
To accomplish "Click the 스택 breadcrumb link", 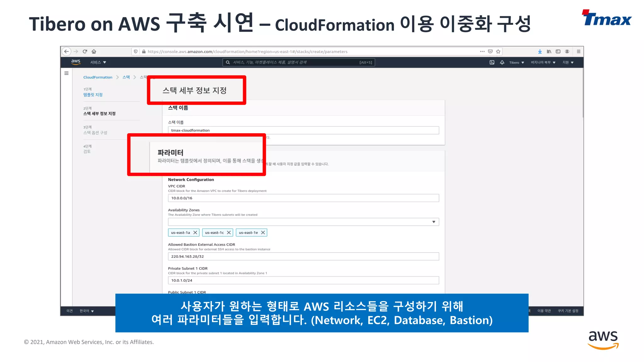I will 126,77.
